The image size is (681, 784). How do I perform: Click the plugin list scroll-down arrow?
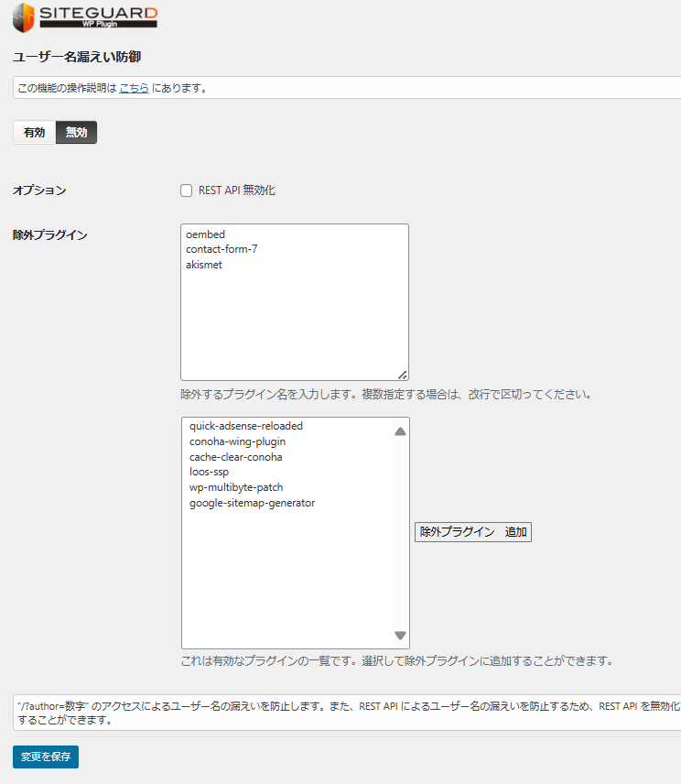[x=400, y=636]
